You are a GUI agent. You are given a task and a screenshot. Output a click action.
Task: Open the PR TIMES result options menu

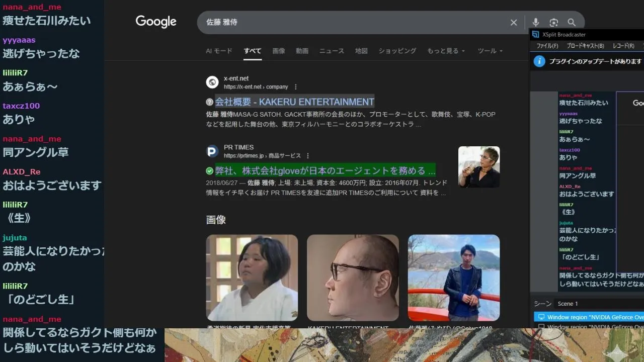click(x=308, y=156)
